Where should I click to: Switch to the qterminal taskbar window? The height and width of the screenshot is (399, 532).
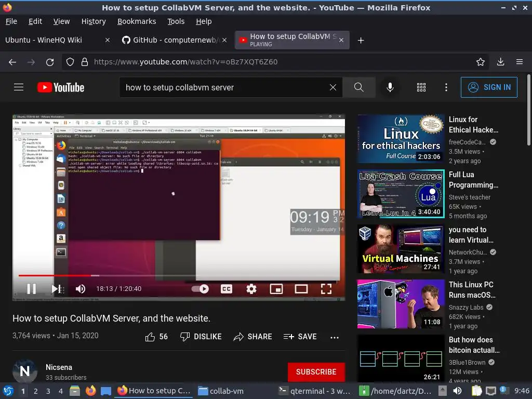(314, 391)
